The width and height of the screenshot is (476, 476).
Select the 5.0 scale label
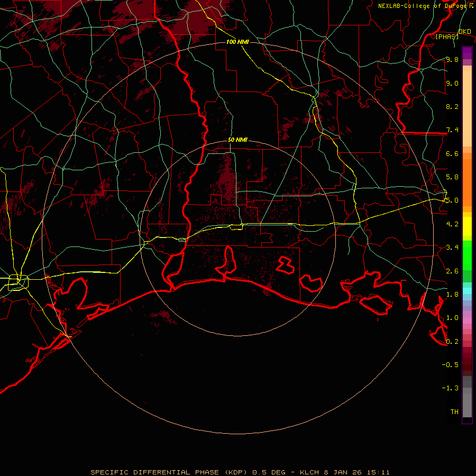pyautogui.click(x=452, y=200)
